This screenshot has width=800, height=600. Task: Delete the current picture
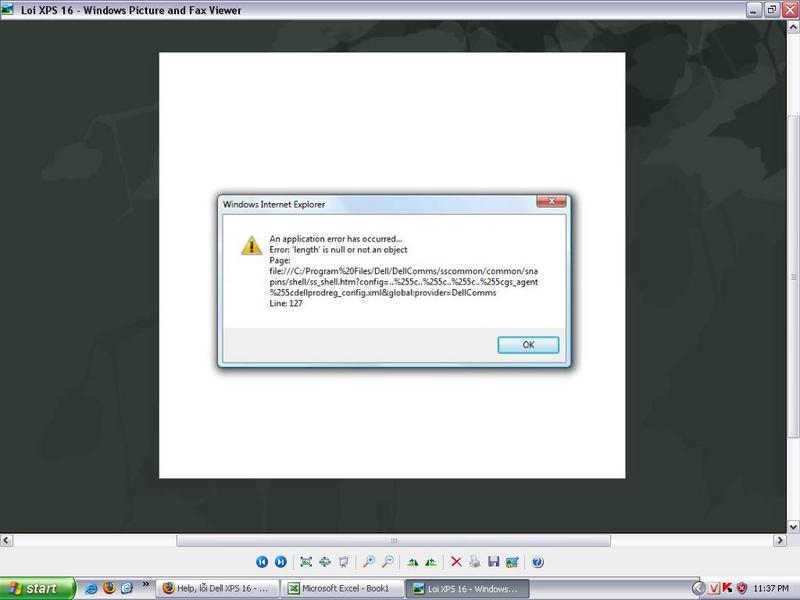[x=456, y=562]
